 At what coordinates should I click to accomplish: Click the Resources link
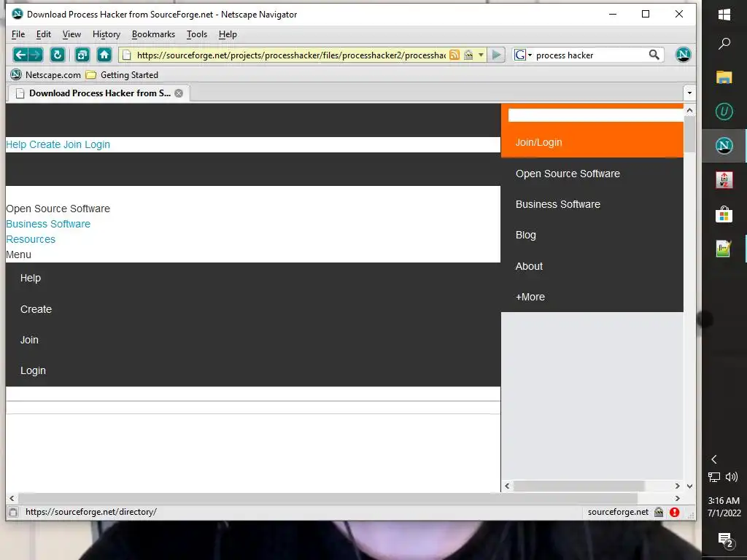[31, 239]
